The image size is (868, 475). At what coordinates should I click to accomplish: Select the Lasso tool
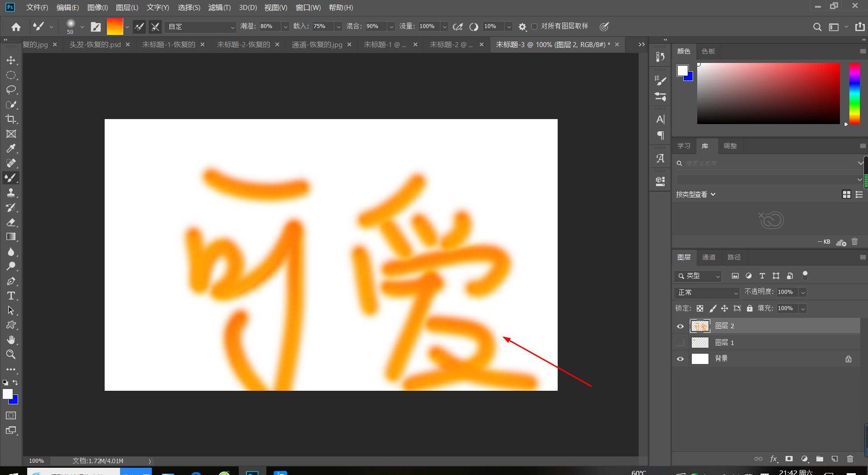pos(11,90)
